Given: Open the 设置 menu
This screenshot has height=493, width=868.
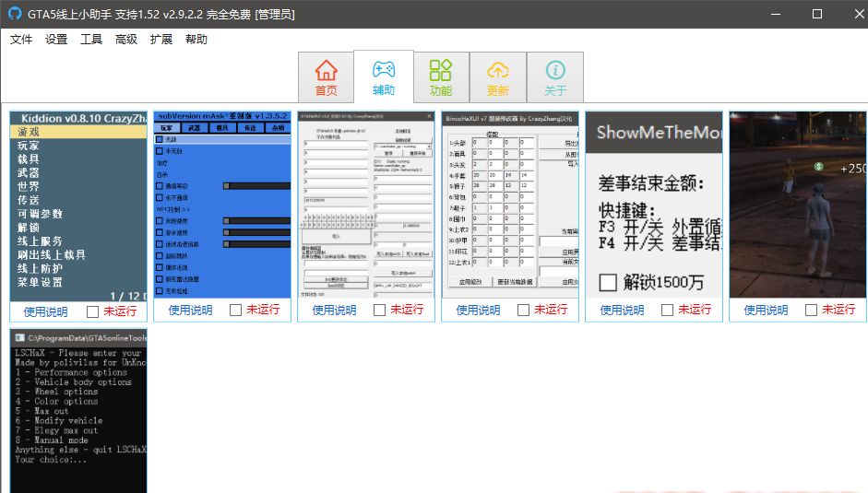Looking at the screenshot, I should [56, 40].
